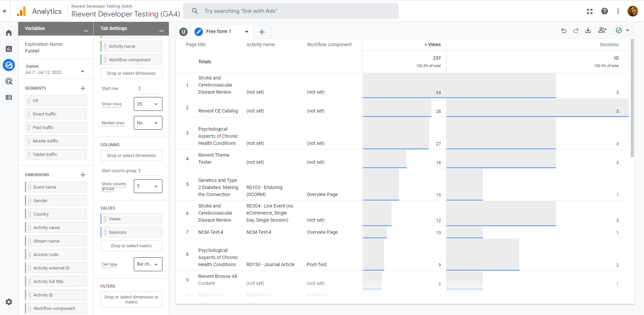Go to Home in the left sidebar
Screen dimensions: 644x315
click(9, 33)
